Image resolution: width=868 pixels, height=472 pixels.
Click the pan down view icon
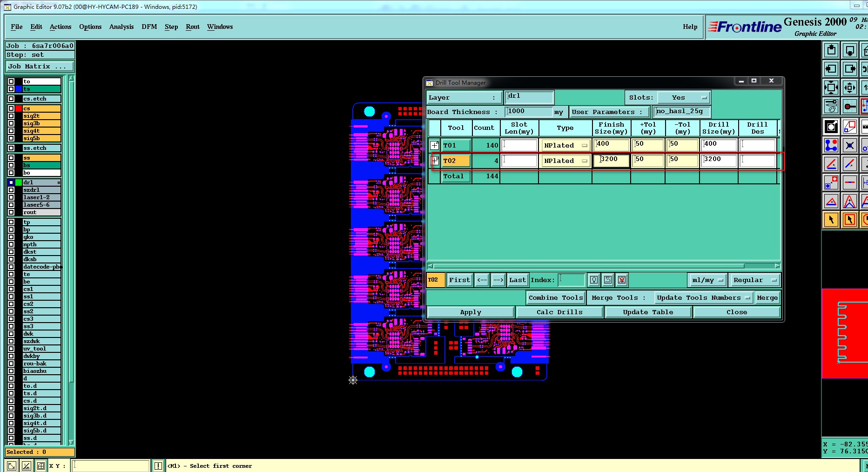click(850, 50)
